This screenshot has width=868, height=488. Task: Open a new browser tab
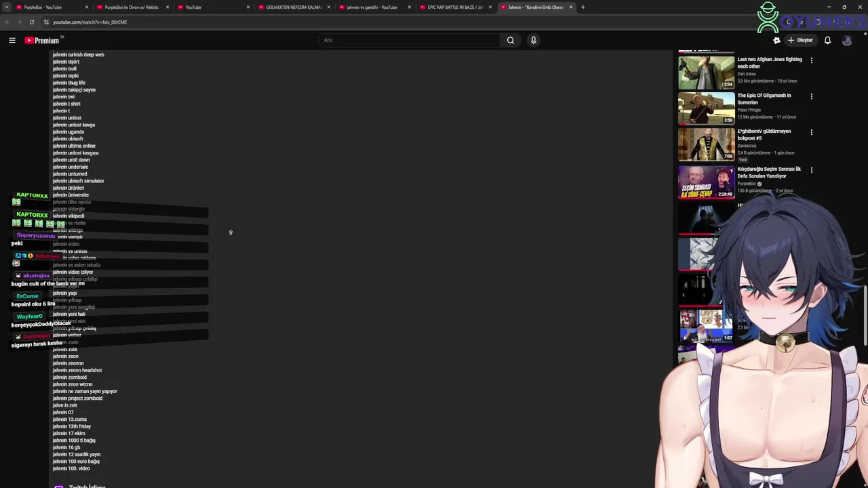point(583,7)
